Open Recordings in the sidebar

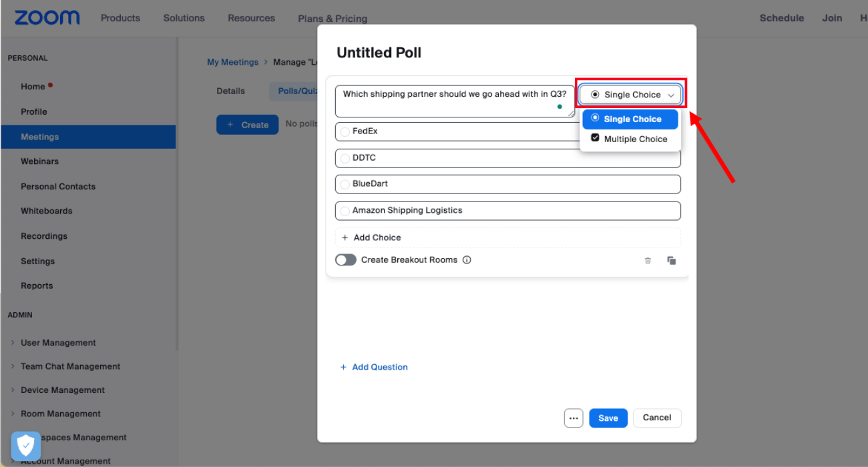tap(44, 236)
